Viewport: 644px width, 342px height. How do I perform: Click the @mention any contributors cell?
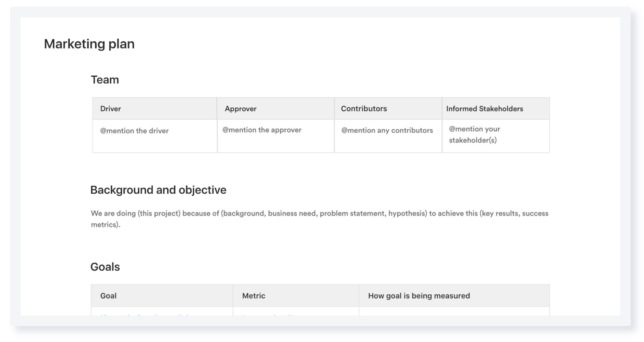[387, 130]
